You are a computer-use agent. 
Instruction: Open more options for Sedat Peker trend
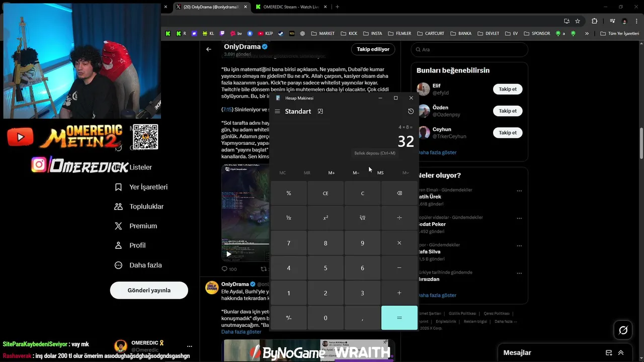pos(519,219)
